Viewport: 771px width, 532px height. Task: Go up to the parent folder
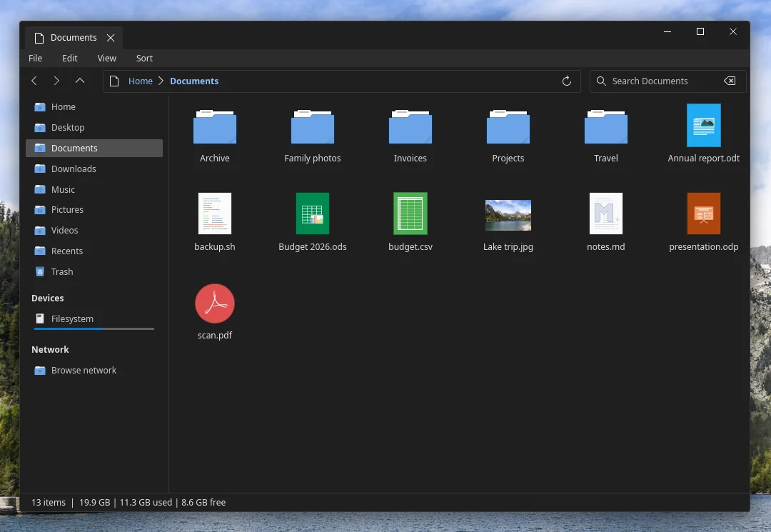click(80, 81)
